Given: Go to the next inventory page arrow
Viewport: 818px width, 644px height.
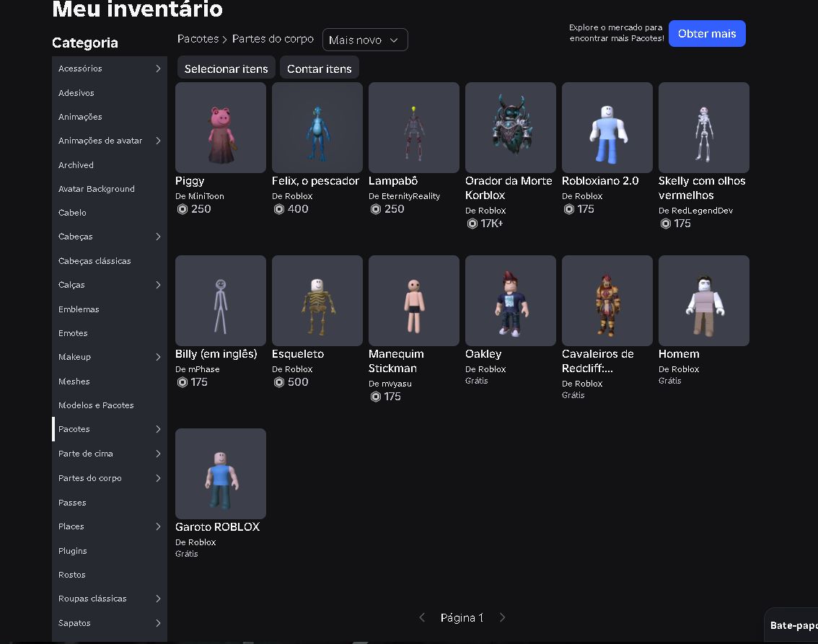Looking at the screenshot, I should pos(502,617).
